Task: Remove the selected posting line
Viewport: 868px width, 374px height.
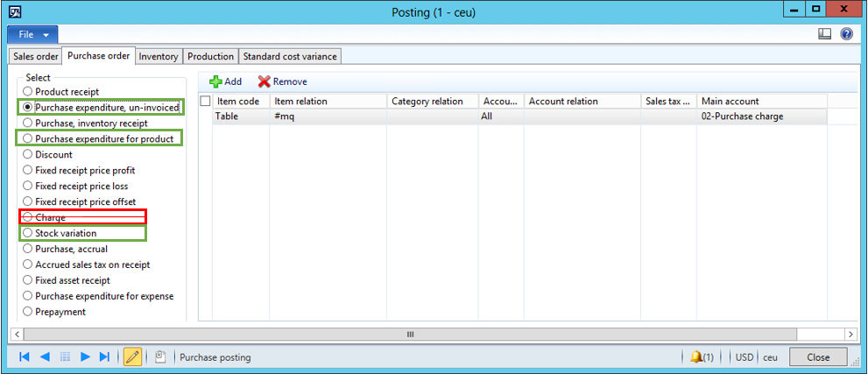Action: pyautogui.click(x=282, y=81)
